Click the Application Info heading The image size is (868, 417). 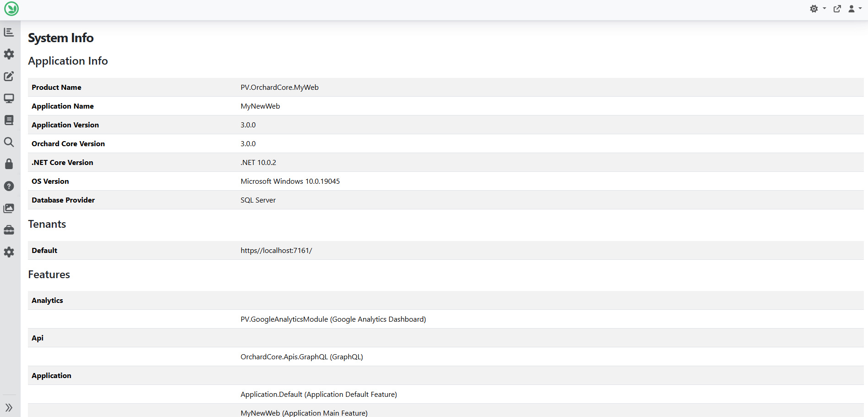[68, 61]
